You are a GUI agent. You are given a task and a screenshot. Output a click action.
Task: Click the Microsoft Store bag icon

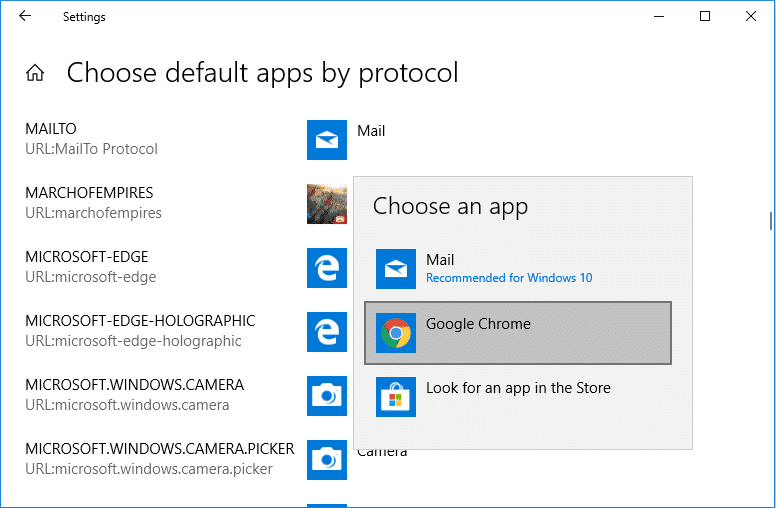click(396, 397)
